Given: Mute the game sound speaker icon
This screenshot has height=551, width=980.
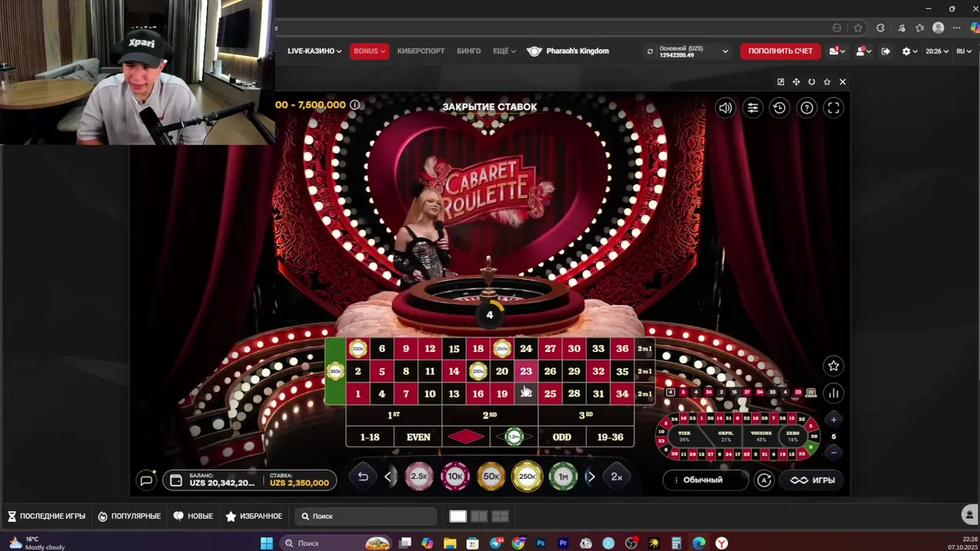Looking at the screenshot, I should tap(725, 108).
